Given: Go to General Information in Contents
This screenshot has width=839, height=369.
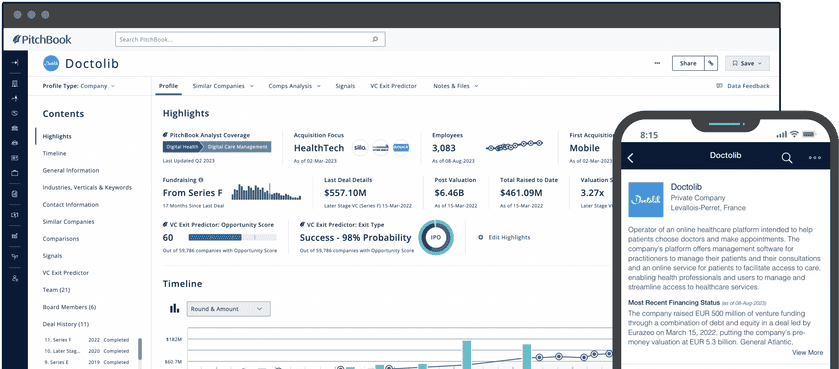Looking at the screenshot, I should [x=71, y=171].
